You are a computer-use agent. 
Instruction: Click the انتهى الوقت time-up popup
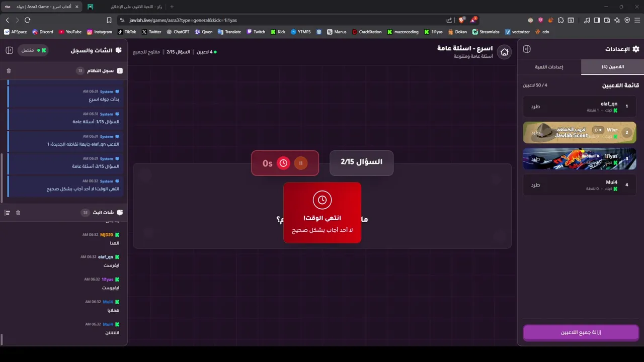coord(322,213)
